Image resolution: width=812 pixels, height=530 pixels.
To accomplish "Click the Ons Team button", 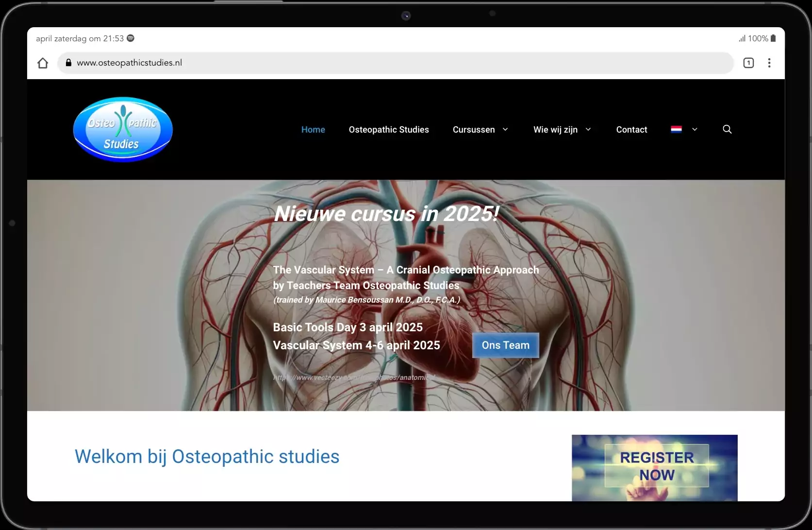I will (505, 345).
